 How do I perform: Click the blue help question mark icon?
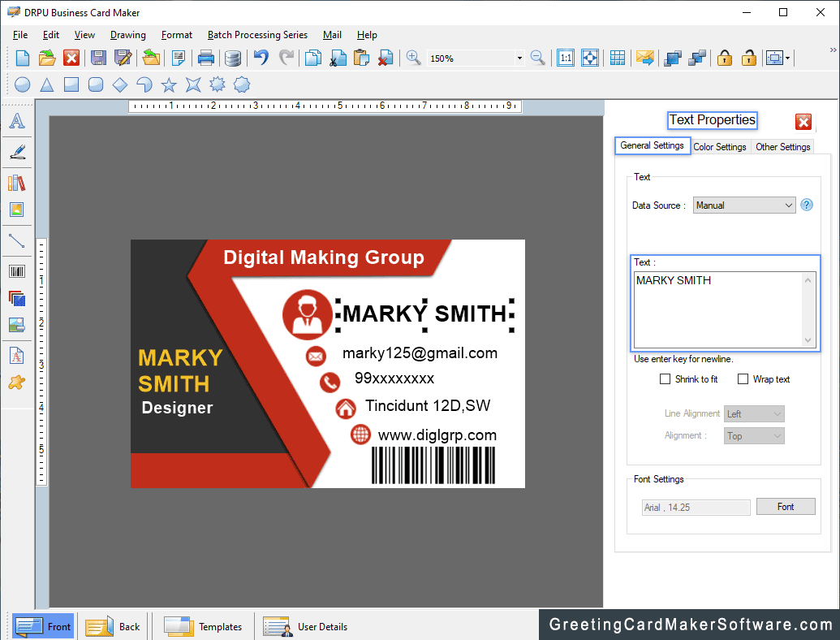tap(806, 205)
